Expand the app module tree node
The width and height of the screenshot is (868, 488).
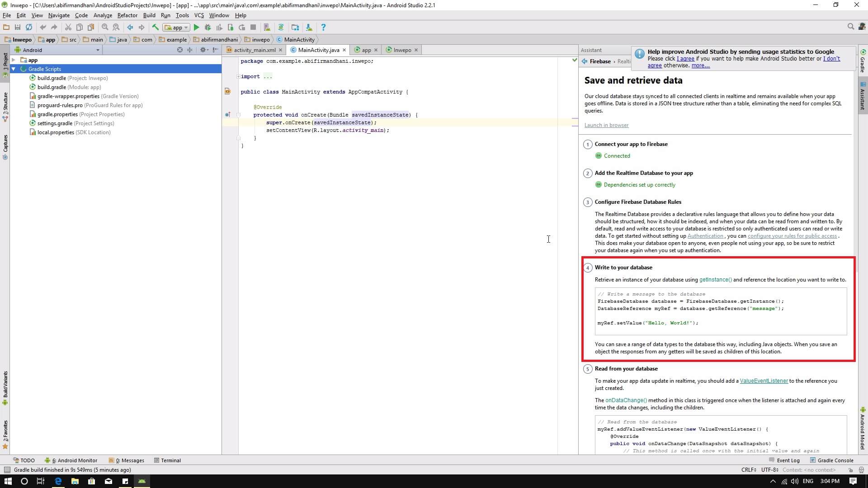pos(14,60)
